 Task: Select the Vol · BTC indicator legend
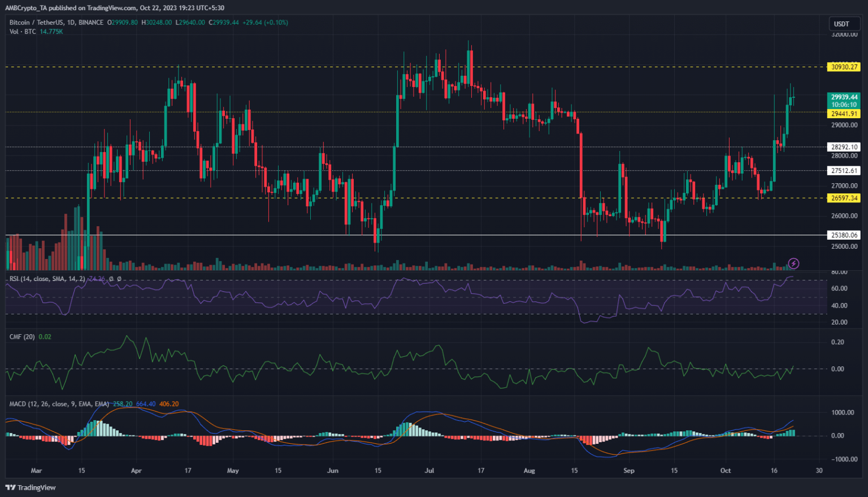[23, 32]
